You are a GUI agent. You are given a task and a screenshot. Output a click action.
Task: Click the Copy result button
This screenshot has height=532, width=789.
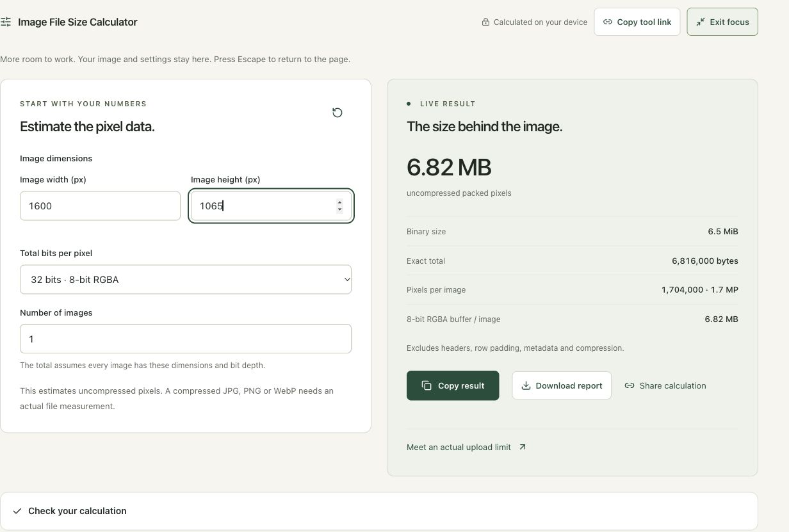(x=453, y=385)
